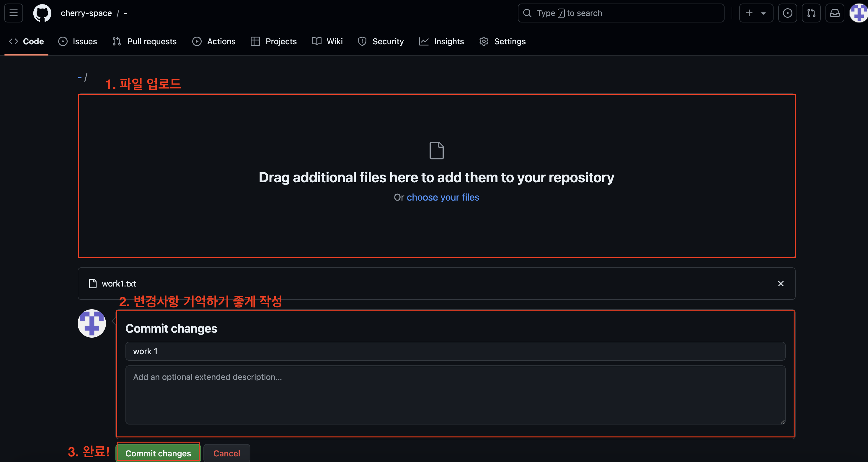This screenshot has height=462, width=868.
Task: Focus the commit message field
Action: point(455,351)
